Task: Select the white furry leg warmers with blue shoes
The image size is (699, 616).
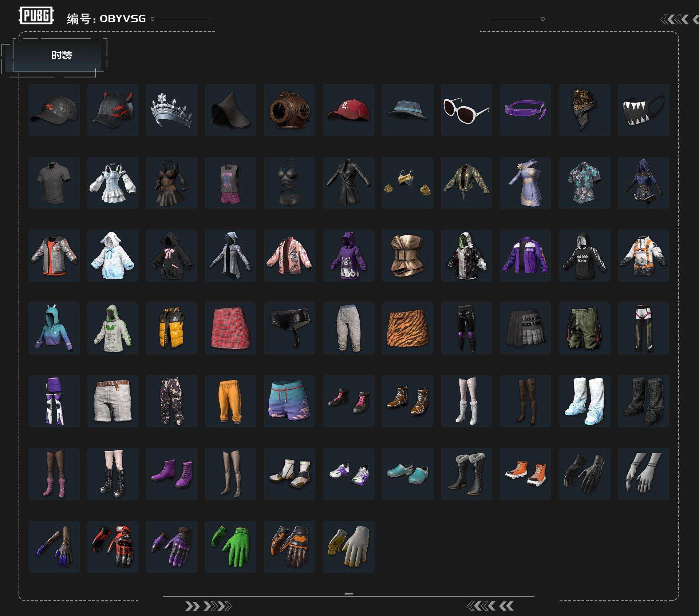Action: click(584, 401)
